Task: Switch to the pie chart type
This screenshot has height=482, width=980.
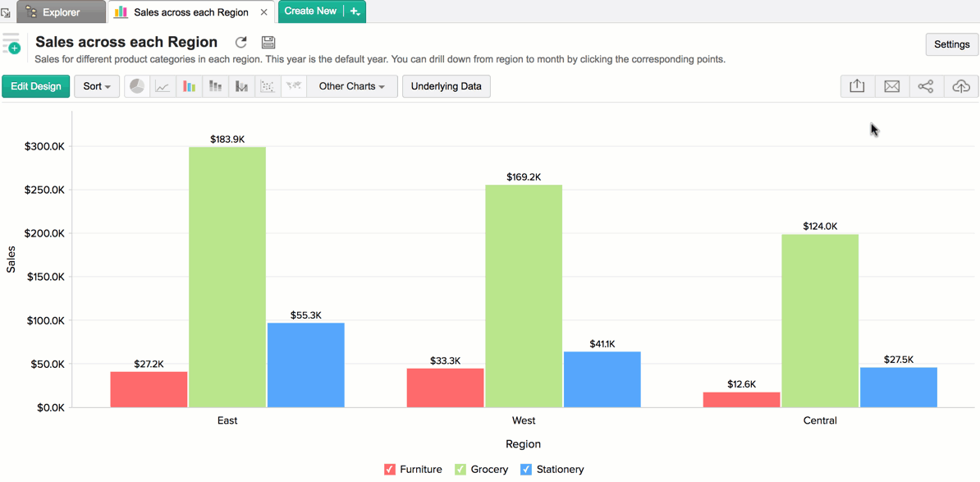Action: 137,86
